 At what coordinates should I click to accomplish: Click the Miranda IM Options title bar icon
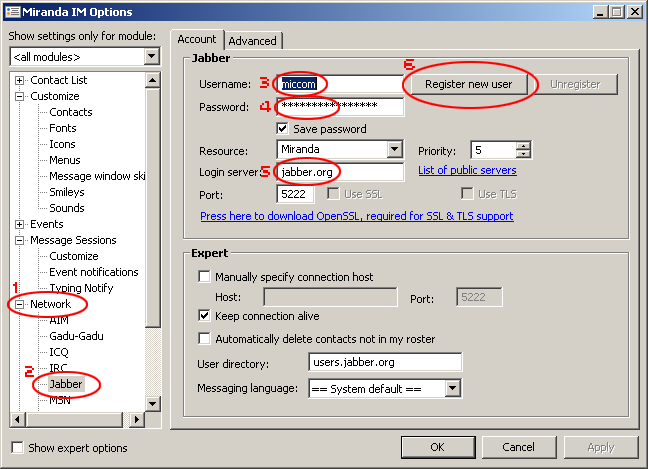[x=13, y=12]
